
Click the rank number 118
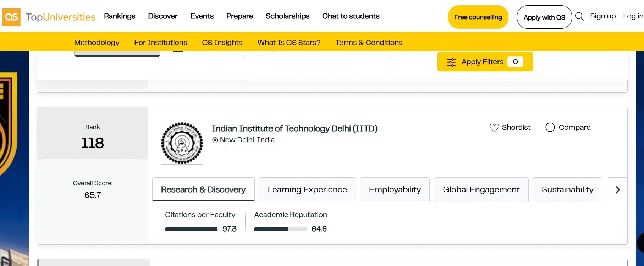click(x=93, y=143)
